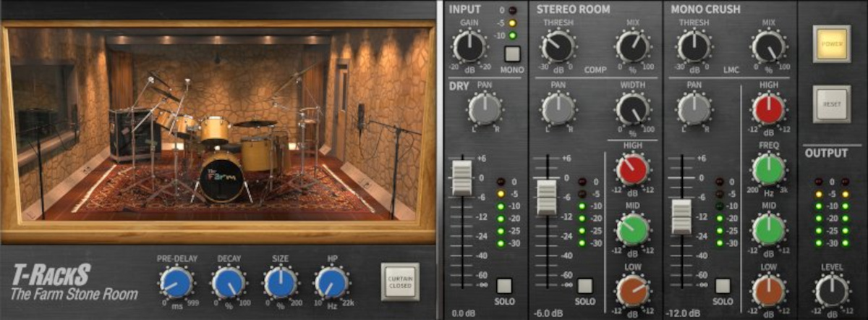Click the STEREO ROOM THRESH comp knob
This screenshot has height=320, width=868.
pos(558,46)
